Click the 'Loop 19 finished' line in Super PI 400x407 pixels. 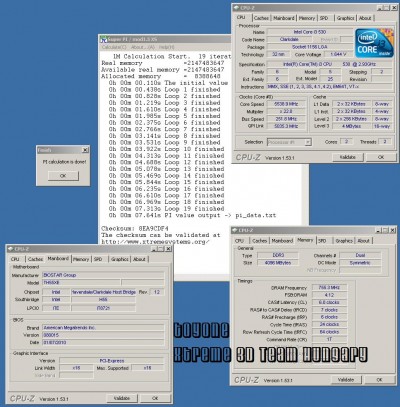coord(166,209)
